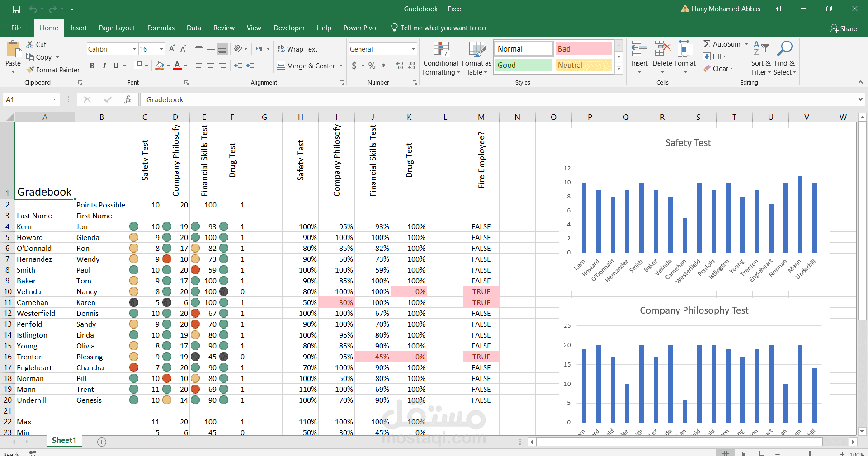The width and height of the screenshot is (868, 456).
Task: Click the Percent Style icon
Action: [372, 66]
